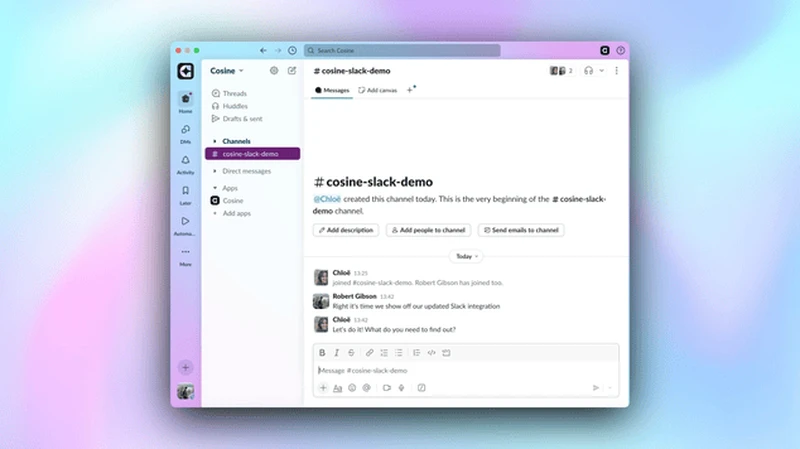
Task: Add a new tab with plus
Action: pos(410,90)
